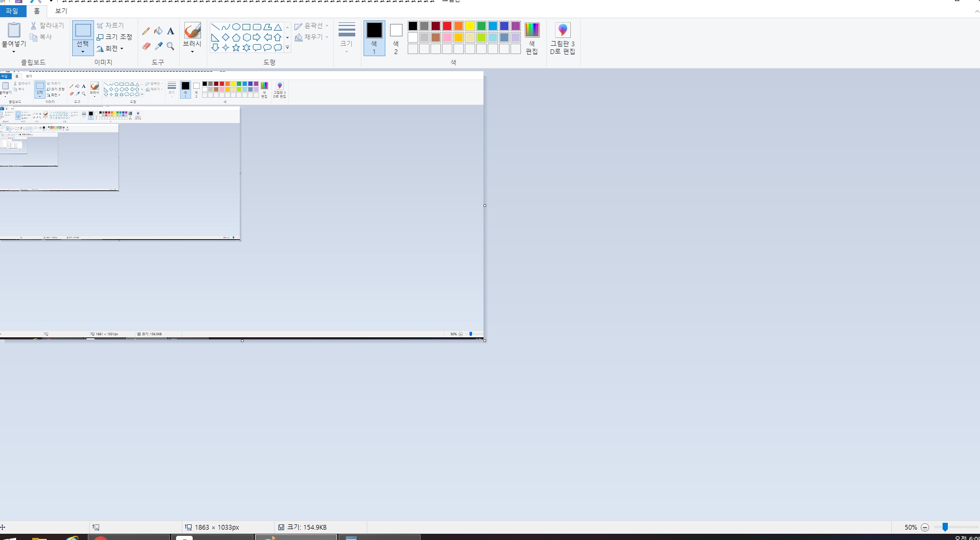Screen dimensions: 980x540
Task: Open the Rotate (회전) dropdown
Action: 110,48
